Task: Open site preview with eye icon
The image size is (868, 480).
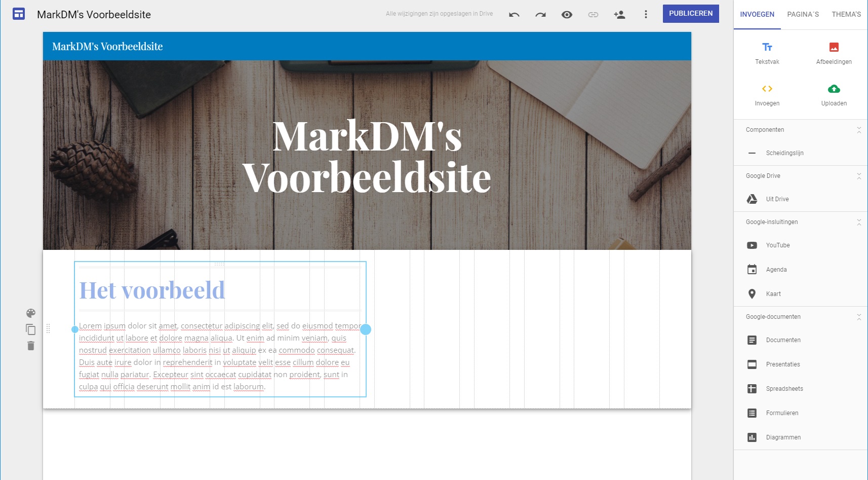Action: pyautogui.click(x=567, y=15)
